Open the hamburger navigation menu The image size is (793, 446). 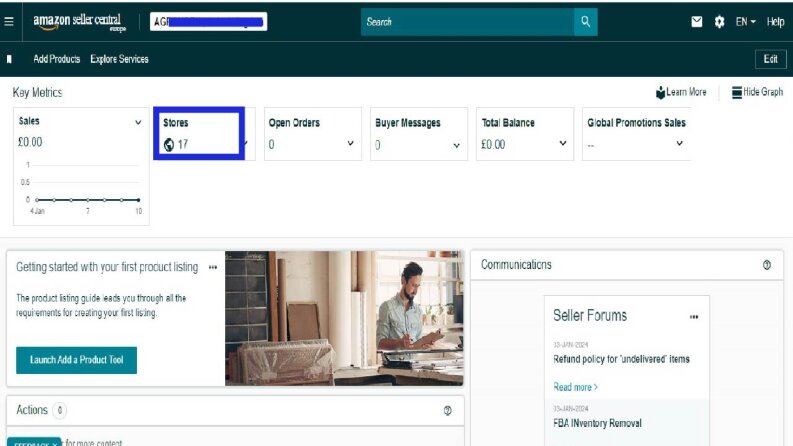pyautogui.click(x=9, y=22)
